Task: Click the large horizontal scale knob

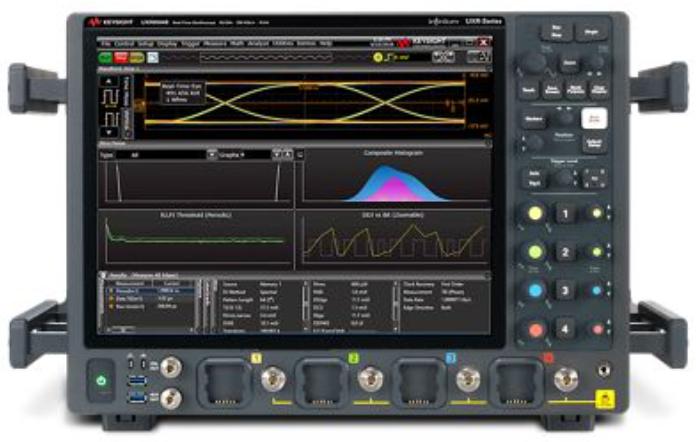Action: point(533,63)
